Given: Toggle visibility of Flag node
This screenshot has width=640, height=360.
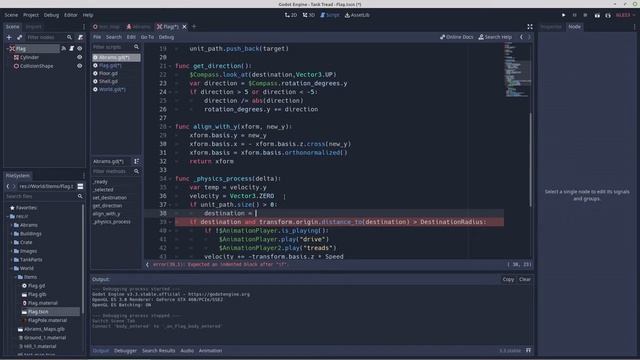Looking at the screenshot, I should click(80, 49).
